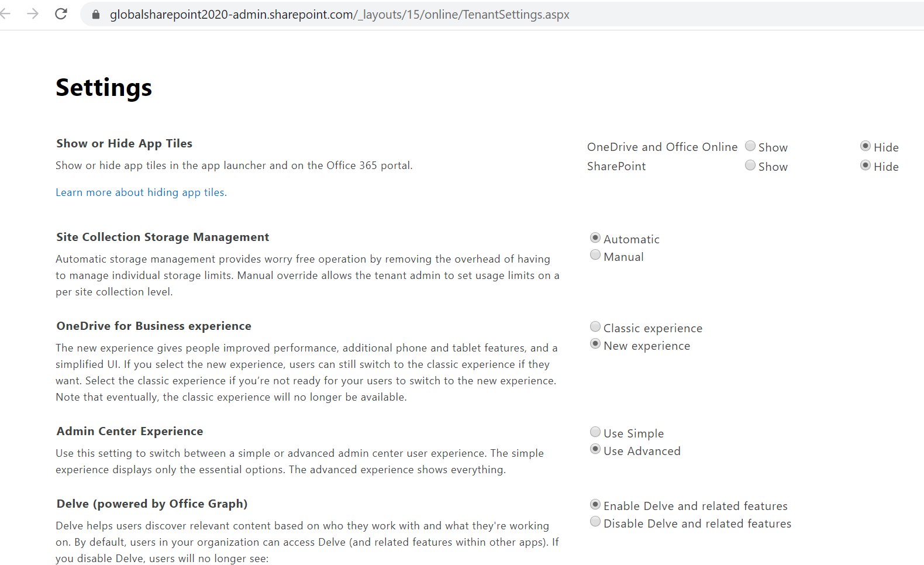Click OneDrive for Business experience heading
This screenshot has width=924, height=565.
coord(154,326)
